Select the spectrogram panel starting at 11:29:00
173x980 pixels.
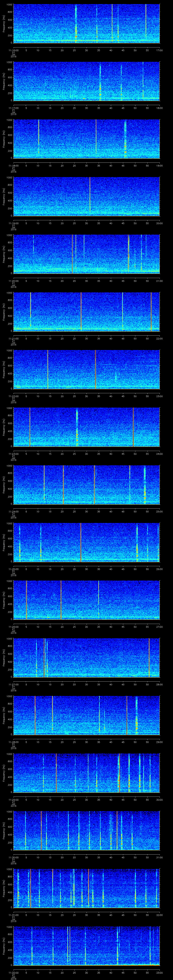coord(86,773)
